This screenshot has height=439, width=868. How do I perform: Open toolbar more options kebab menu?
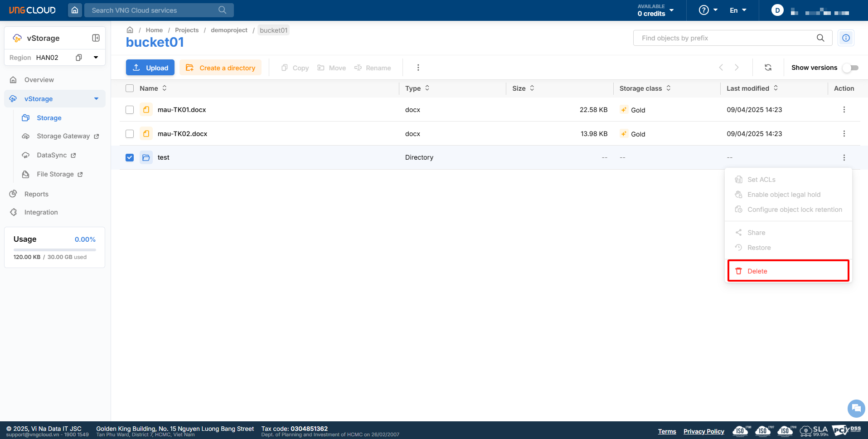click(x=418, y=68)
